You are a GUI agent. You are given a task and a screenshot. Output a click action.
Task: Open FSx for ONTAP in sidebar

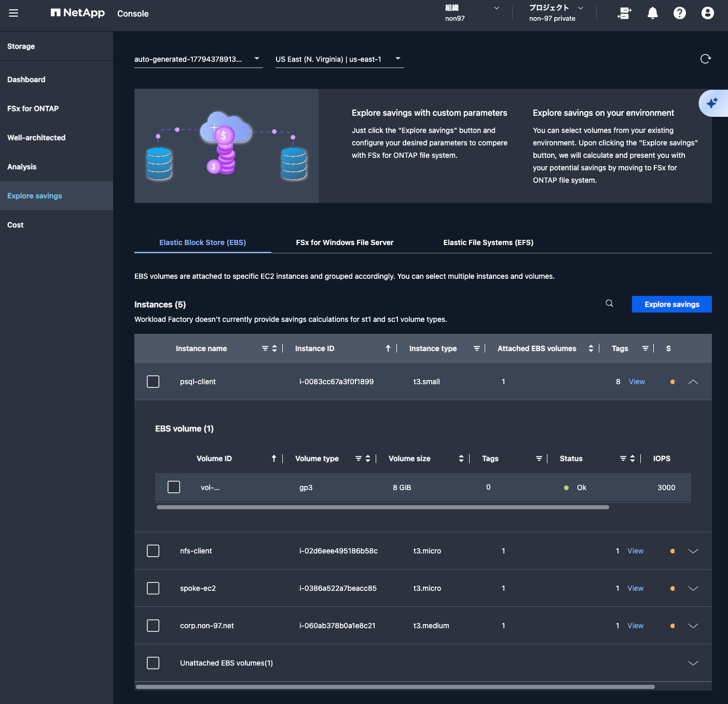pyautogui.click(x=57, y=109)
